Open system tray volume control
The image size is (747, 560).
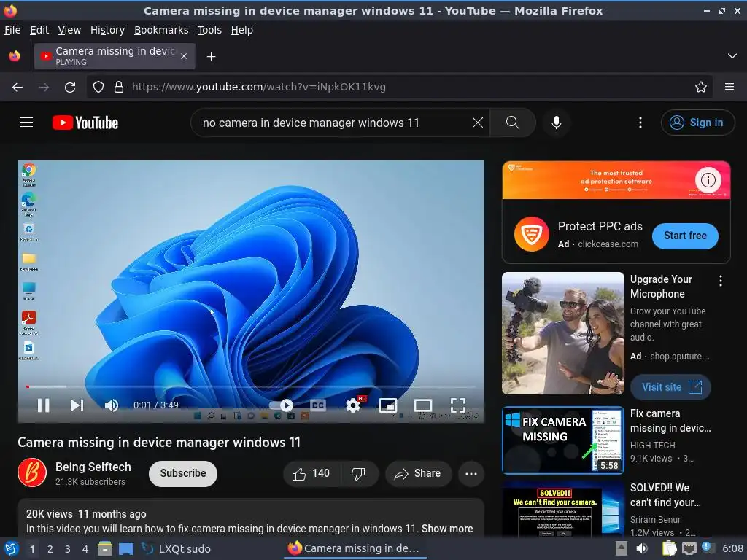pyautogui.click(x=642, y=548)
